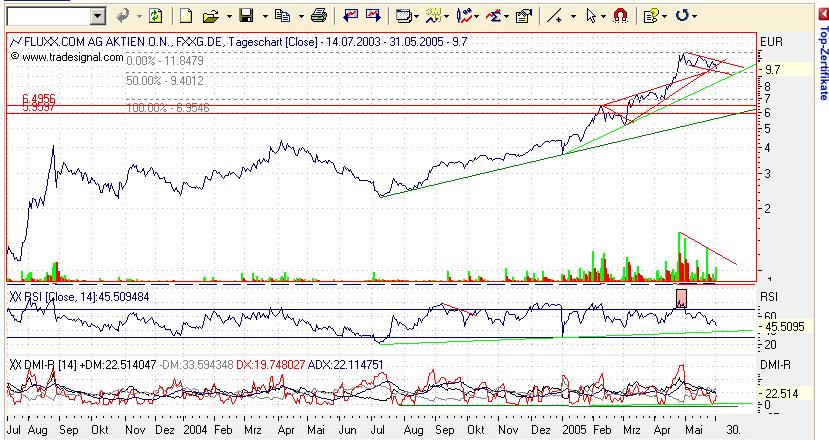Expand the arrow beside the save icon

(265, 17)
